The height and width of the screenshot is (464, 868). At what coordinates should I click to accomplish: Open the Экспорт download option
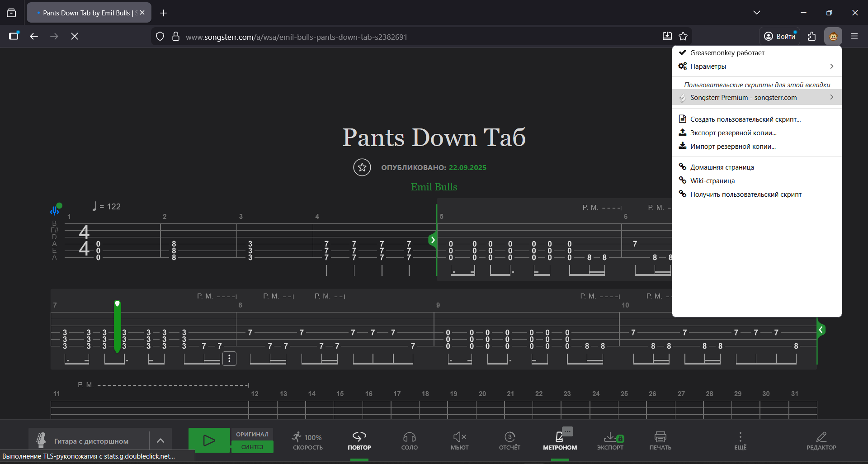(x=610, y=441)
